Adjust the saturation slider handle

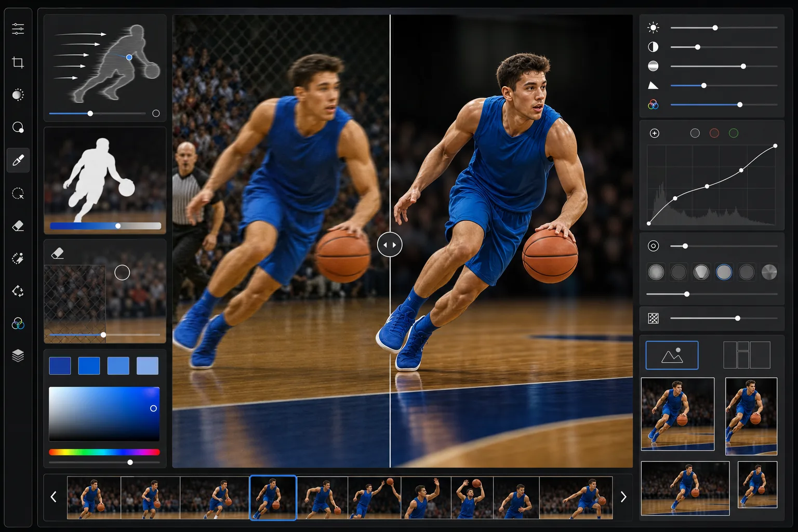point(740,105)
